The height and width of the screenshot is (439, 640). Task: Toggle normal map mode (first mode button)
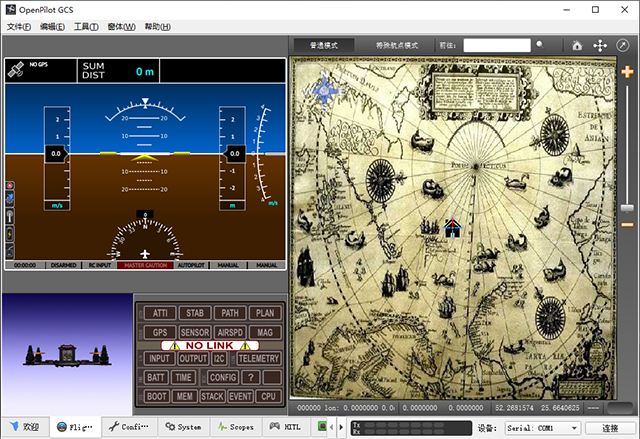click(x=324, y=45)
